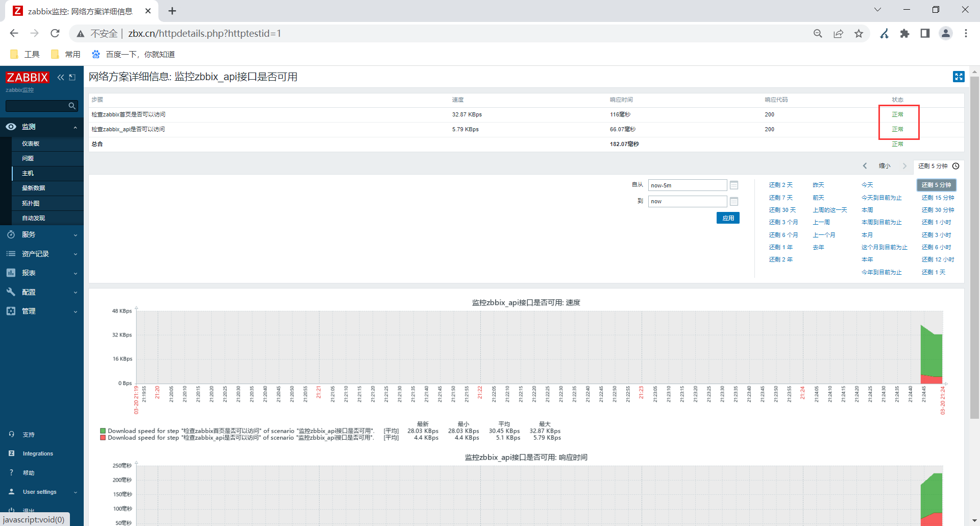Image resolution: width=980 pixels, height=526 pixels.
Task: Click the 帮助 question mark icon
Action: [x=11, y=473]
